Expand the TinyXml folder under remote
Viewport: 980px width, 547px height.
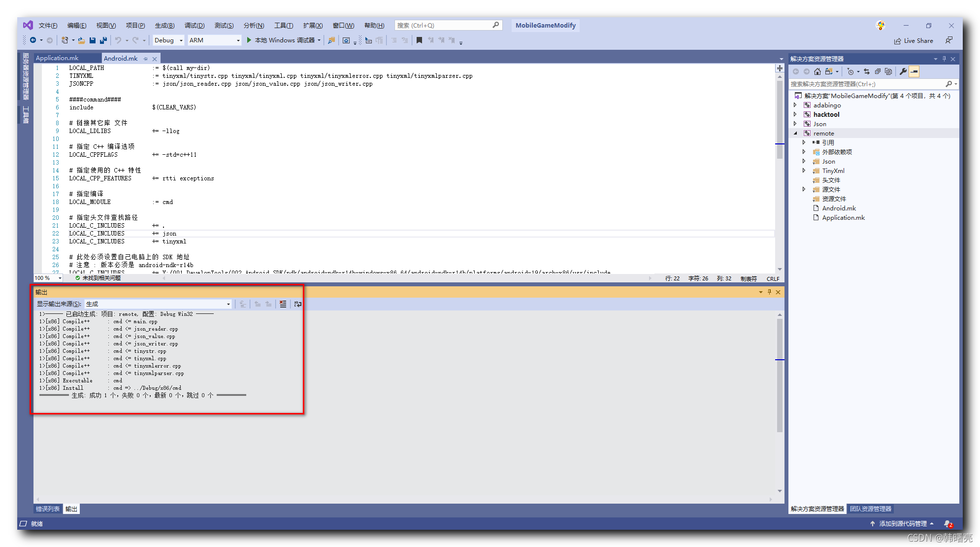pos(804,171)
